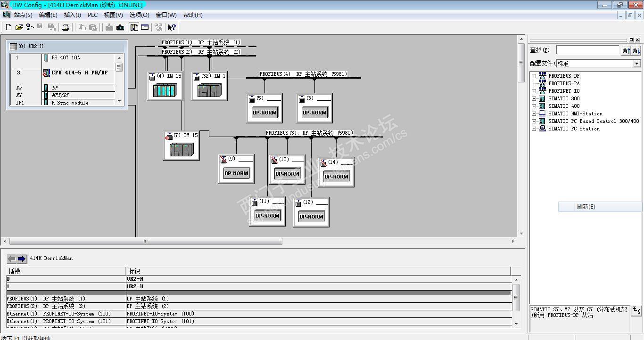Select DP-NORM slave number (14)

click(336, 172)
